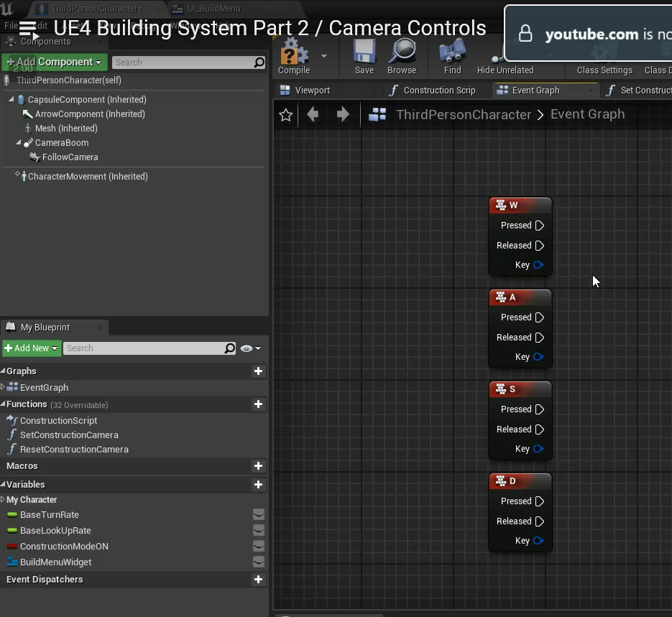
Task: Click the favorite star icon in graph bar
Action: [286, 115]
